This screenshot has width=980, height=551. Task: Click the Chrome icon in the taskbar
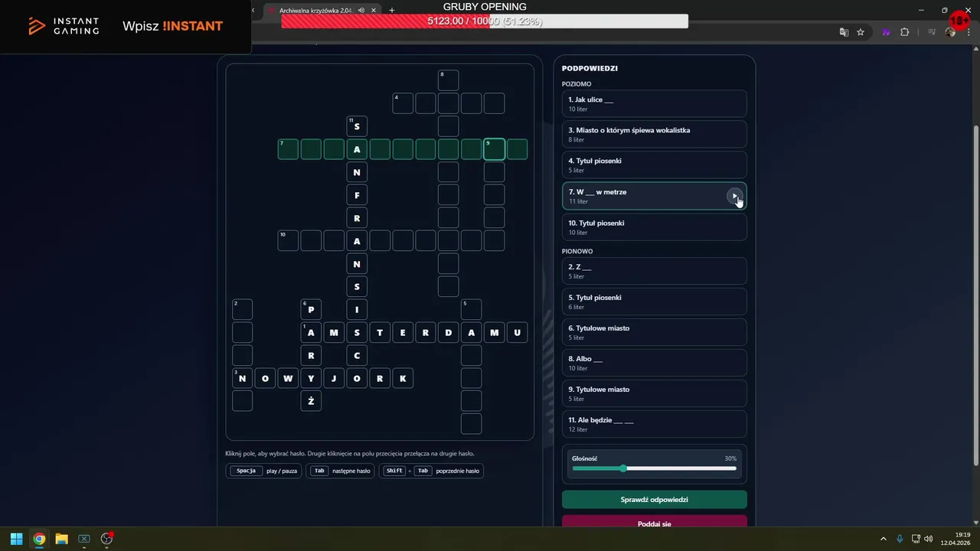point(39,539)
